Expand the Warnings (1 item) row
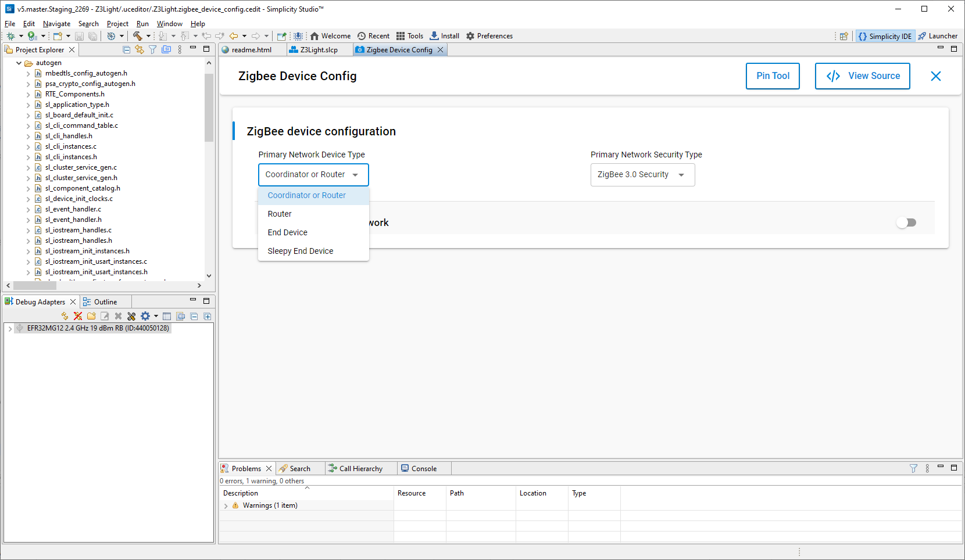This screenshot has height=560, width=965. tap(226, 506)
